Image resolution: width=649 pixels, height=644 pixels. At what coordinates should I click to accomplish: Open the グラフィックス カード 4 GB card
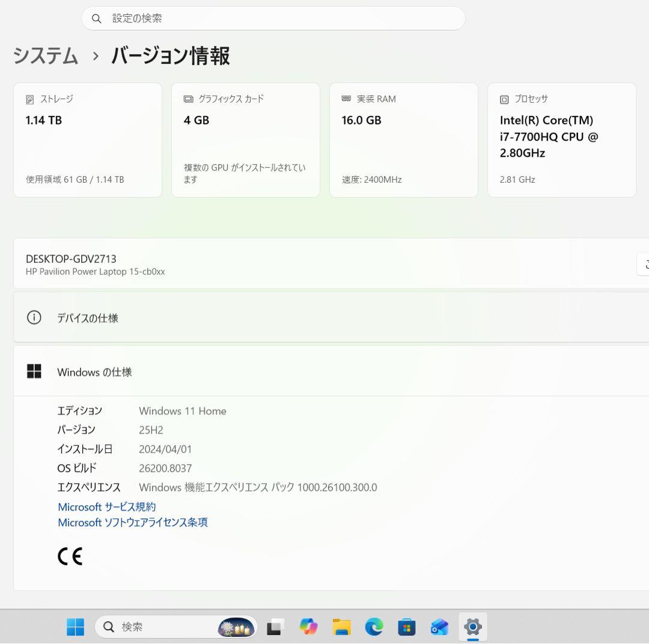[246, 140]
